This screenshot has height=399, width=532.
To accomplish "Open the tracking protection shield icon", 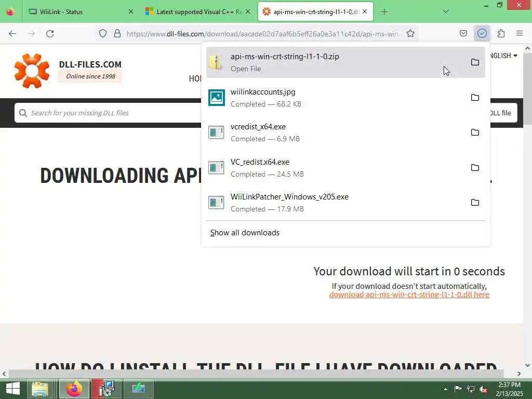I will [103, 33].
